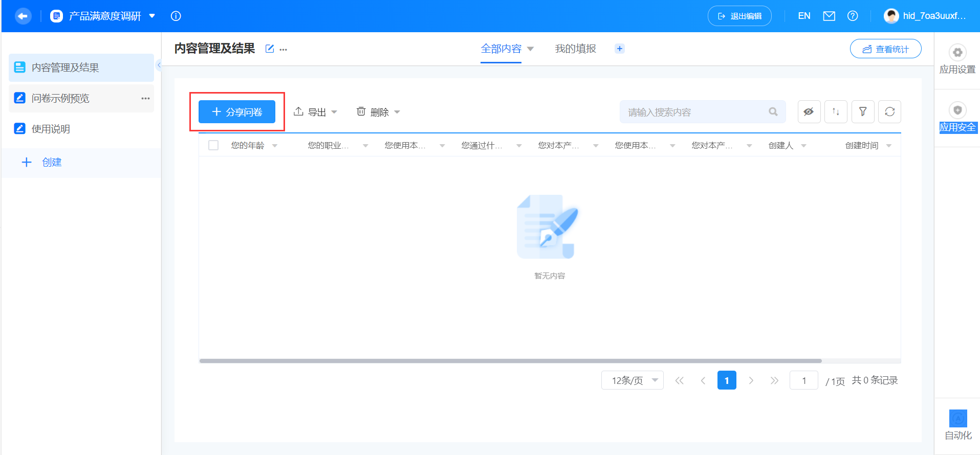The height and width of the screenshot is (455, 980).
Task: Click the help question mark icon
Action: tap(853, 16)
